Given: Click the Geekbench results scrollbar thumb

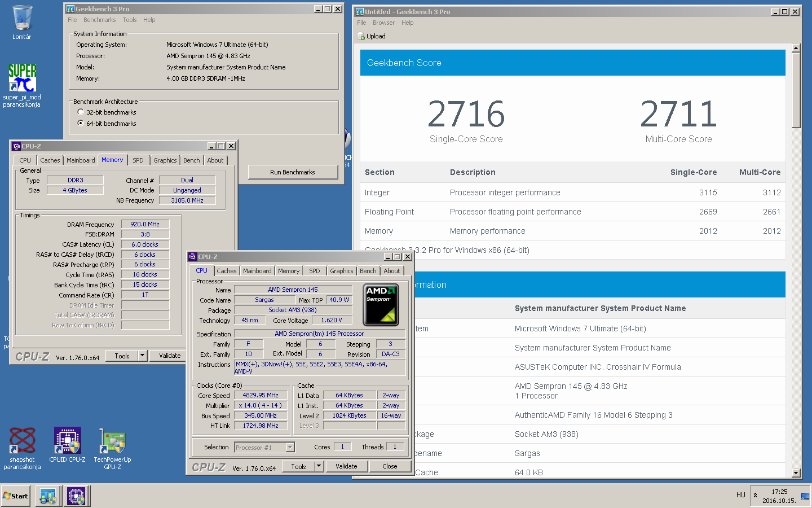Looking at the screenshot, I should (x=796, y=90).
